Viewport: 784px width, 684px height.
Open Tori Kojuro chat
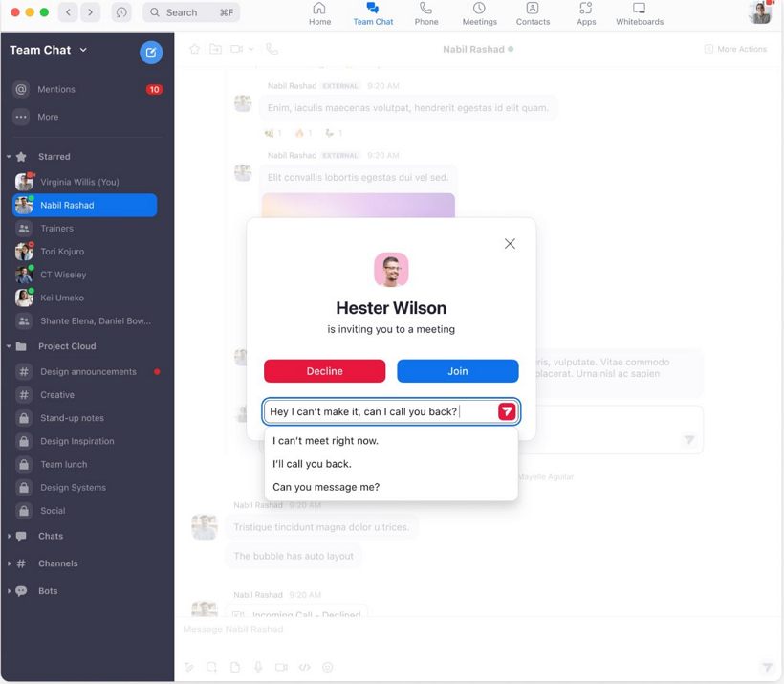point(85,252)
